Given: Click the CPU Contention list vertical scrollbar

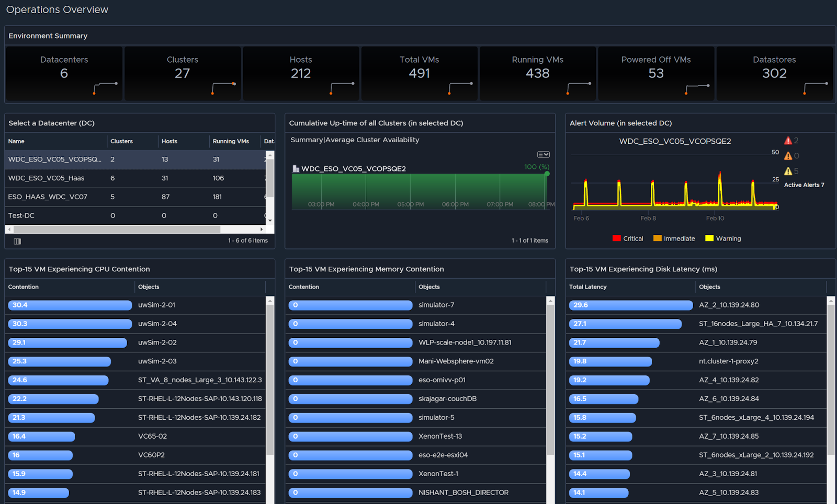Looking at the screenshot, I should pos(270,376).
